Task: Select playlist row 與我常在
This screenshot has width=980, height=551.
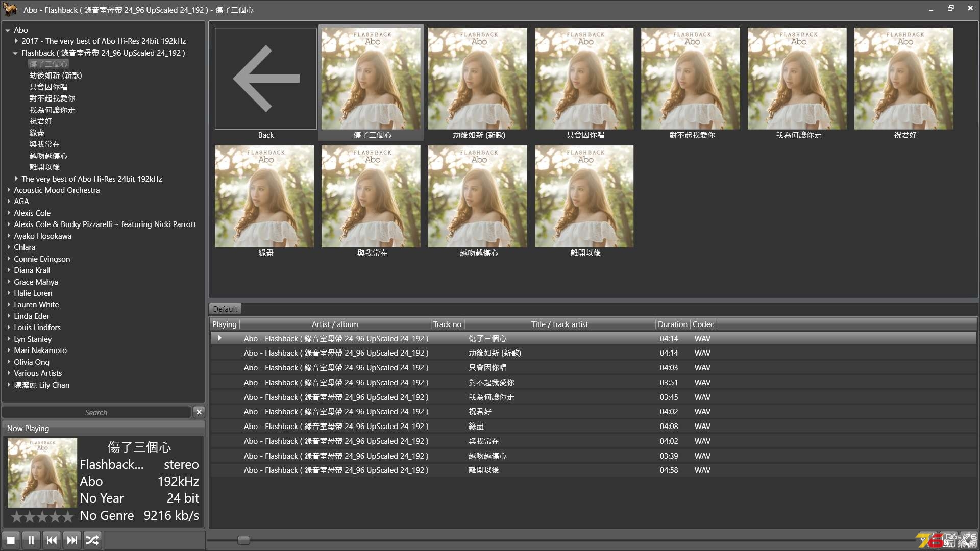Action: [x=593, y=441]
